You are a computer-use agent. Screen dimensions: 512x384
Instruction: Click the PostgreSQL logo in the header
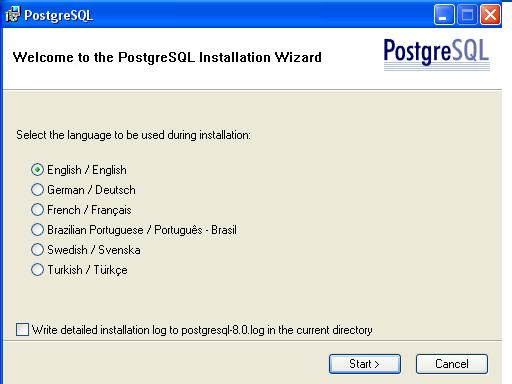point(436,53)
